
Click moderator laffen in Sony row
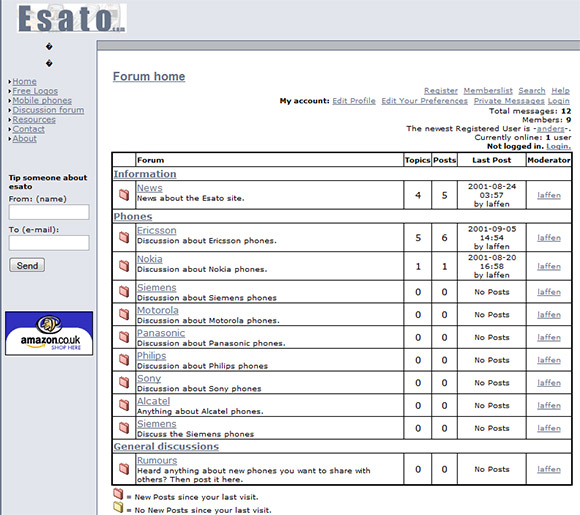549,383
